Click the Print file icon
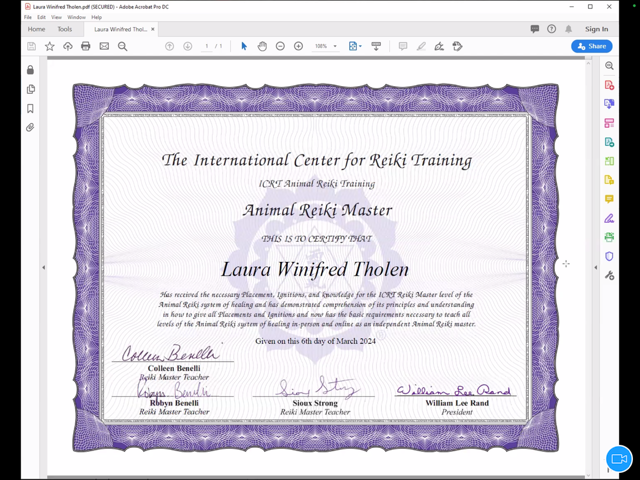Screen dimensions: 640x480 (85, 46)
